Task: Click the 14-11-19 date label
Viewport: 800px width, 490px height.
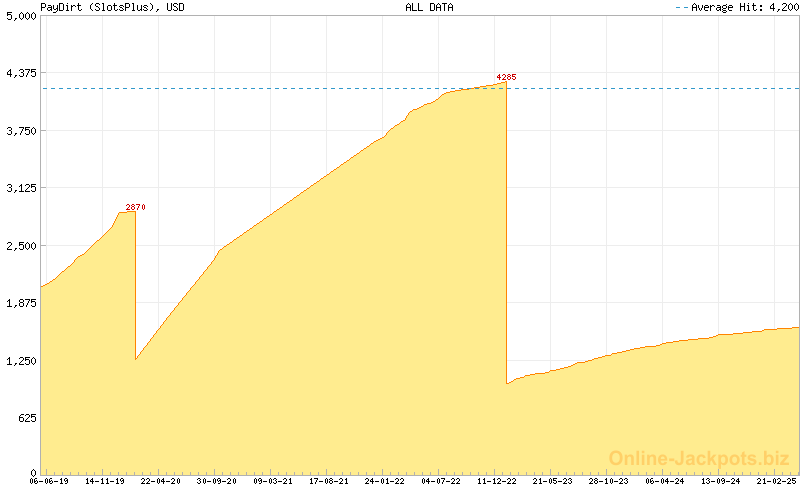Action: pyautogui.click(x=105, y=481)
